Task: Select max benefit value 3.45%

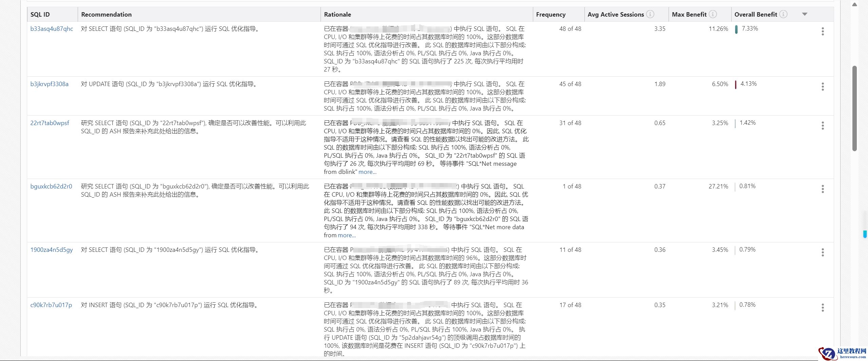Action: (x=720, y=250)
